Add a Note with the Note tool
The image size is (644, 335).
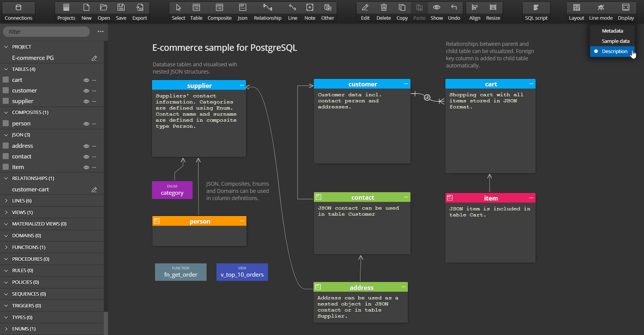pyautogui.click(x=310, y=12)
